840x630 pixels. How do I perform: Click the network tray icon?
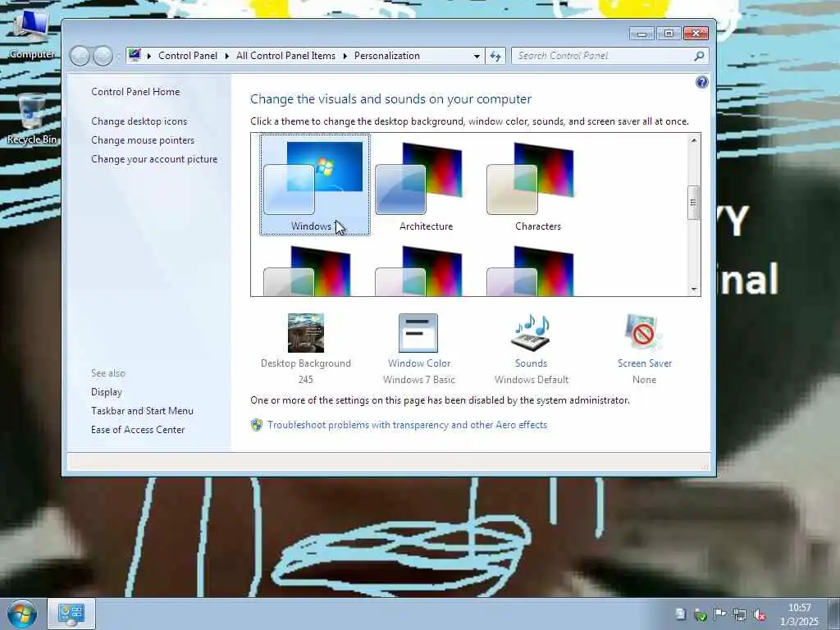[x=740, y=614]
